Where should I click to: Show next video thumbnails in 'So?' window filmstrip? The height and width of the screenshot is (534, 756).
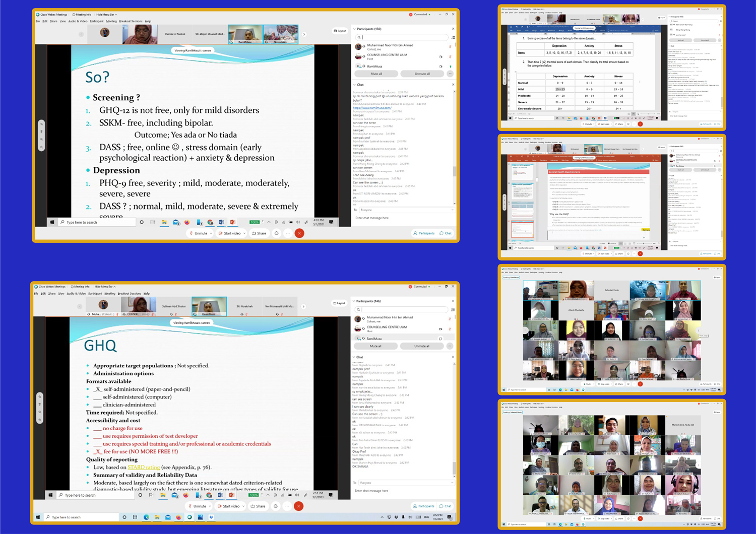(304, 34)
